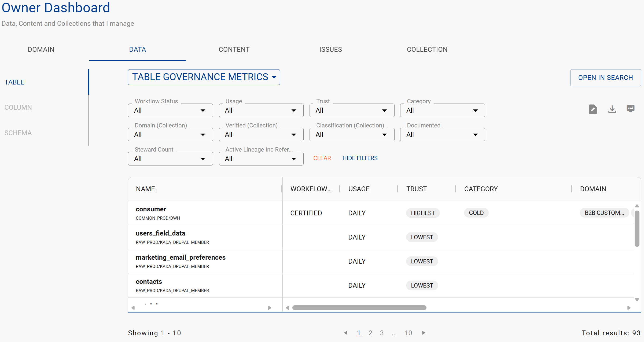Click the previous page arrow in pagination
The width and height of the screenshot is (644, 342).
tap(346, 333)
